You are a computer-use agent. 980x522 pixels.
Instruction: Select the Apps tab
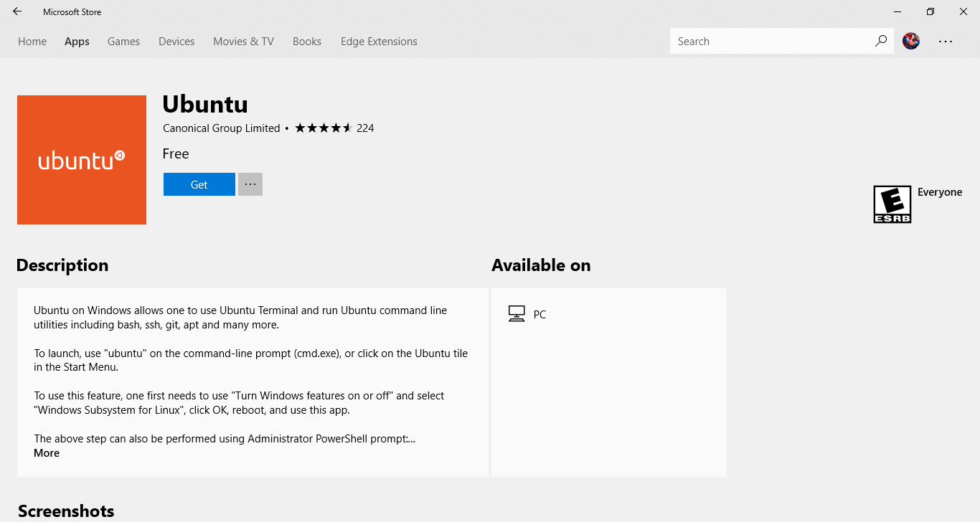77,42
